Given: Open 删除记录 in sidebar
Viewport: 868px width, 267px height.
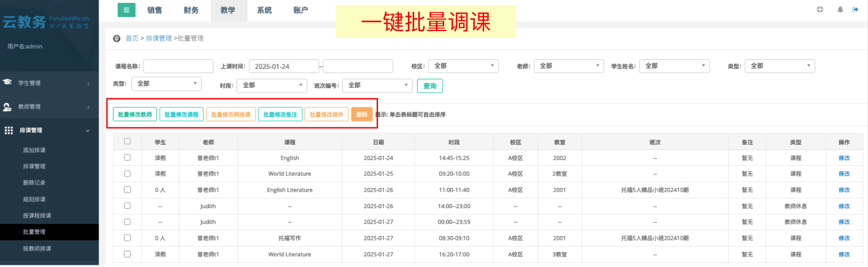Looking at the screenshot, I should (34, 183).
